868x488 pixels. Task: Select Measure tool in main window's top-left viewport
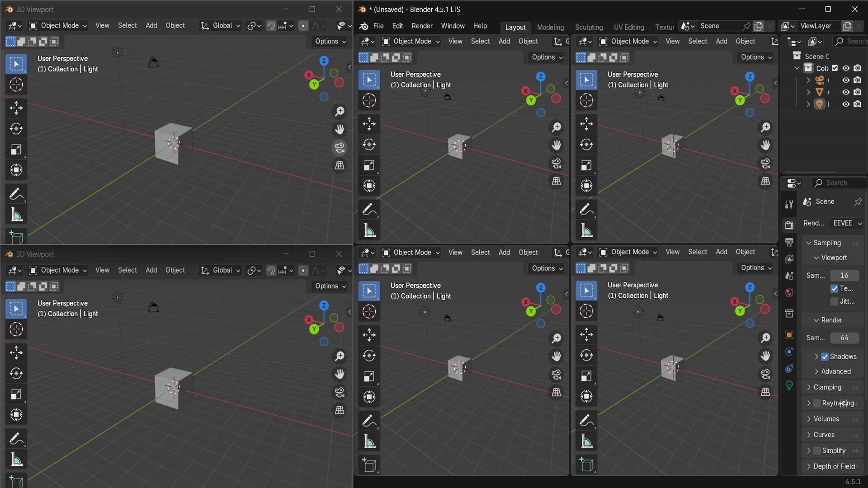369,230
